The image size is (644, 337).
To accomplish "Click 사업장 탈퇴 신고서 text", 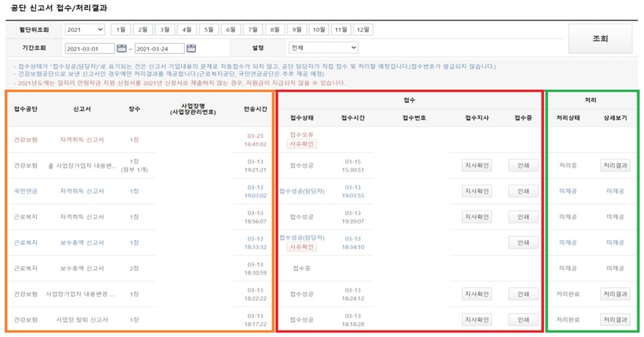I will (x=82, y=320).
